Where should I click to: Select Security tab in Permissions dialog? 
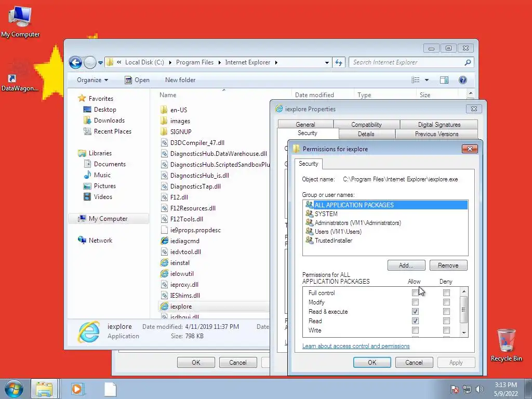[x=309, y=164]
